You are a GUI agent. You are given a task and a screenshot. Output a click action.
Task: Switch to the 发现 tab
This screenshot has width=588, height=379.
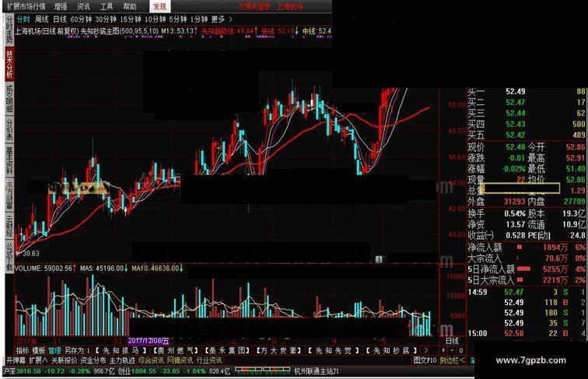point(159,6)
